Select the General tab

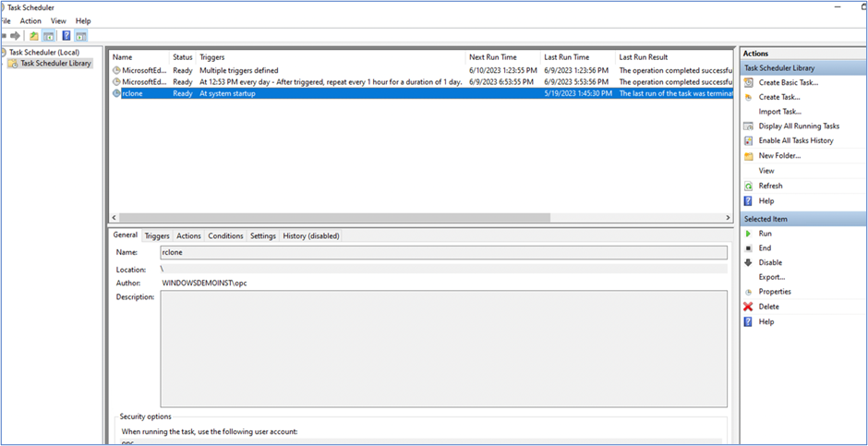[x=125, y=235]
